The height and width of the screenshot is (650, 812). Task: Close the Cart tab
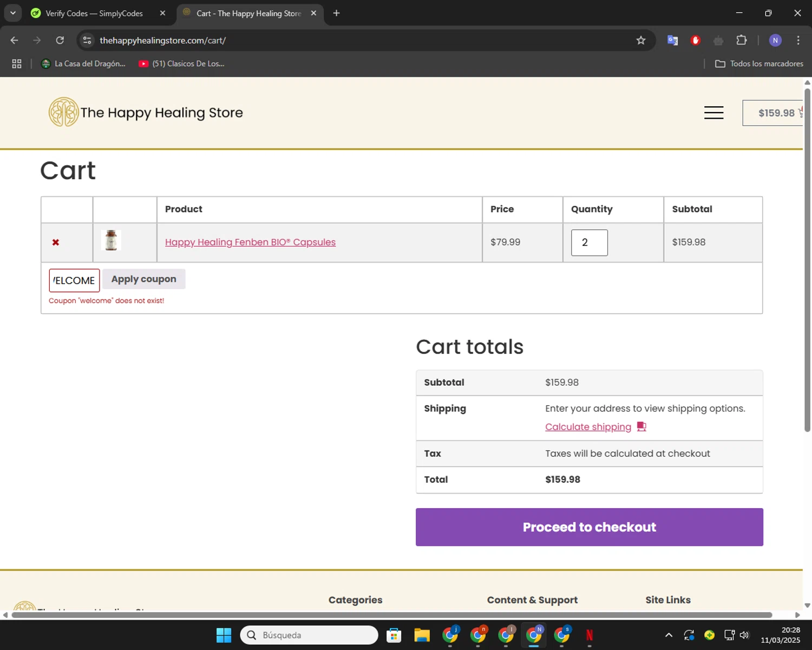[x=313, y=13]
